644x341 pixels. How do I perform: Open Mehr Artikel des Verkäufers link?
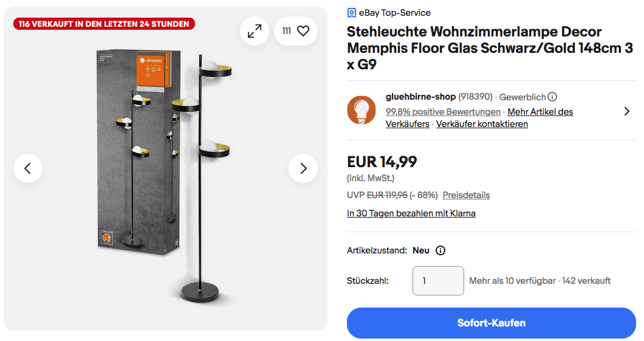(x=540, y=112)
